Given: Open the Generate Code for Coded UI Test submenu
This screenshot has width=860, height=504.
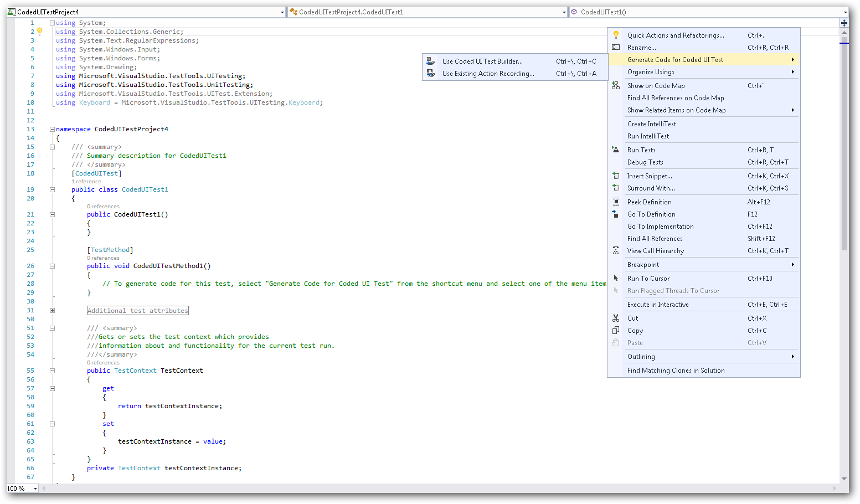Looking at the screenshot, I should click(x=704, y=59).
